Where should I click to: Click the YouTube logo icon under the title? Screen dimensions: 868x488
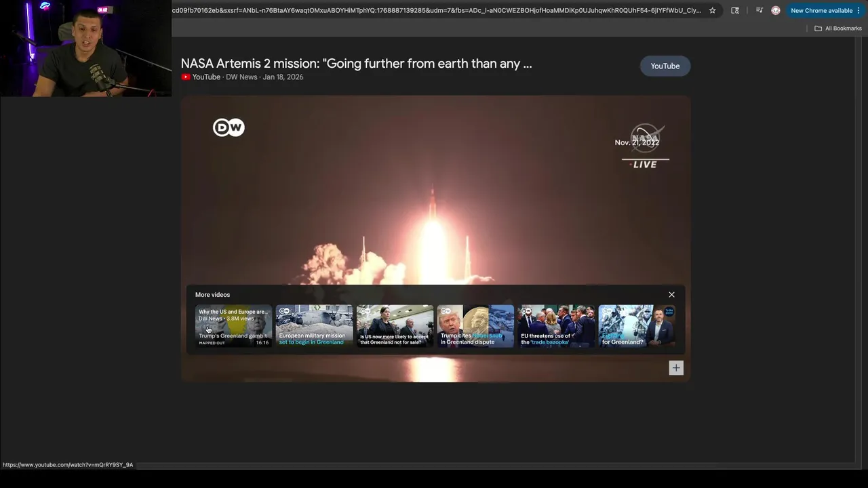click(x=186, y=77)
